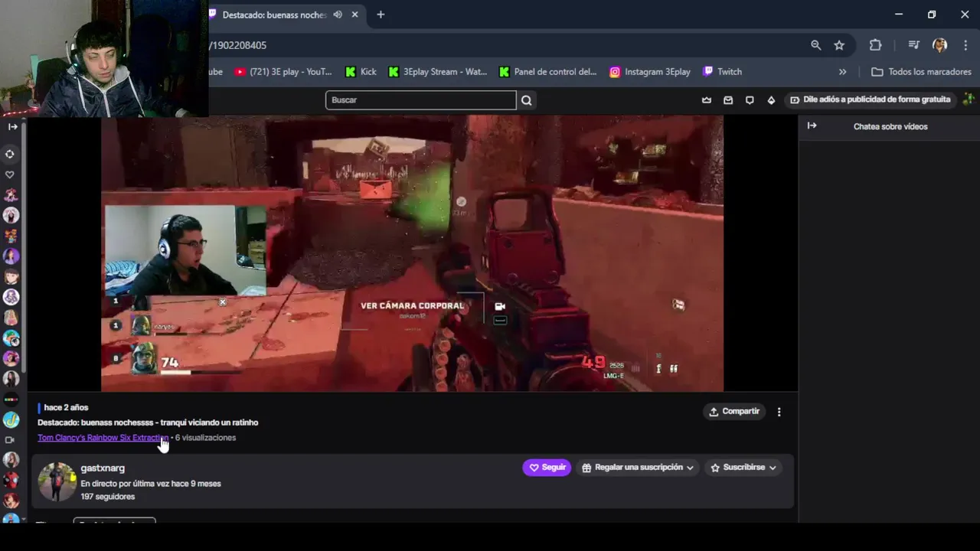Bookmark this page with the star

pos(839,45)
